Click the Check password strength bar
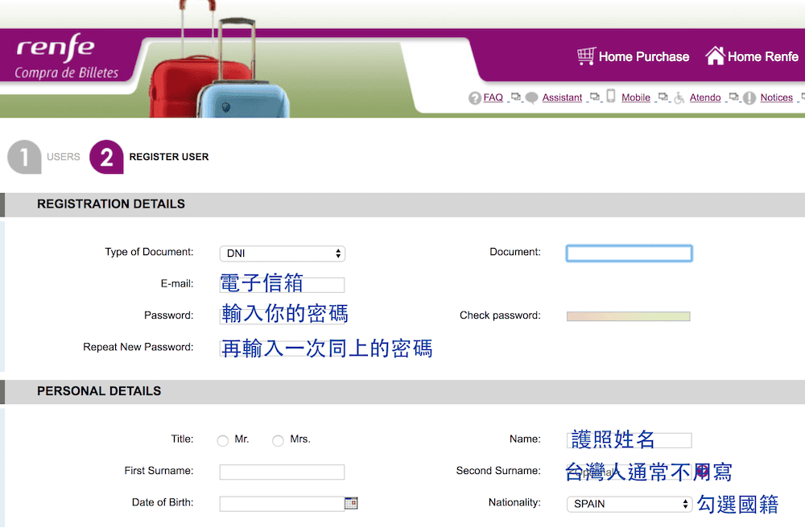This screenshot has width=805, height=532. point(628,315)
